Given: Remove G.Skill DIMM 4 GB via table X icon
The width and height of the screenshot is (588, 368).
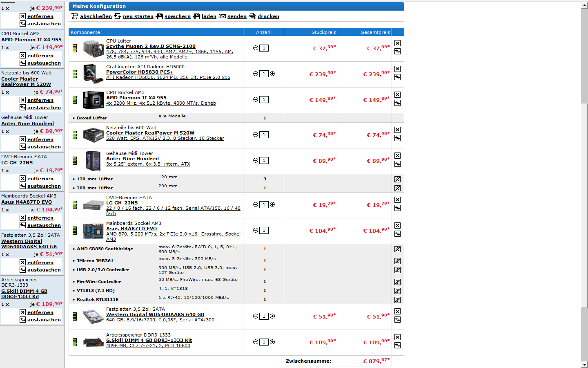Looking at the screenshot, I should coord(397,337).
